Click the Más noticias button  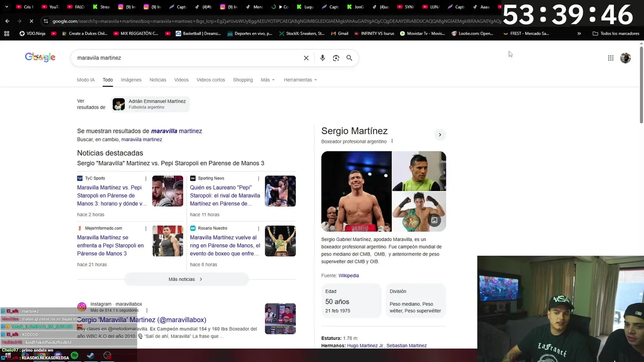pyautogui.click(x=186, y=279)
